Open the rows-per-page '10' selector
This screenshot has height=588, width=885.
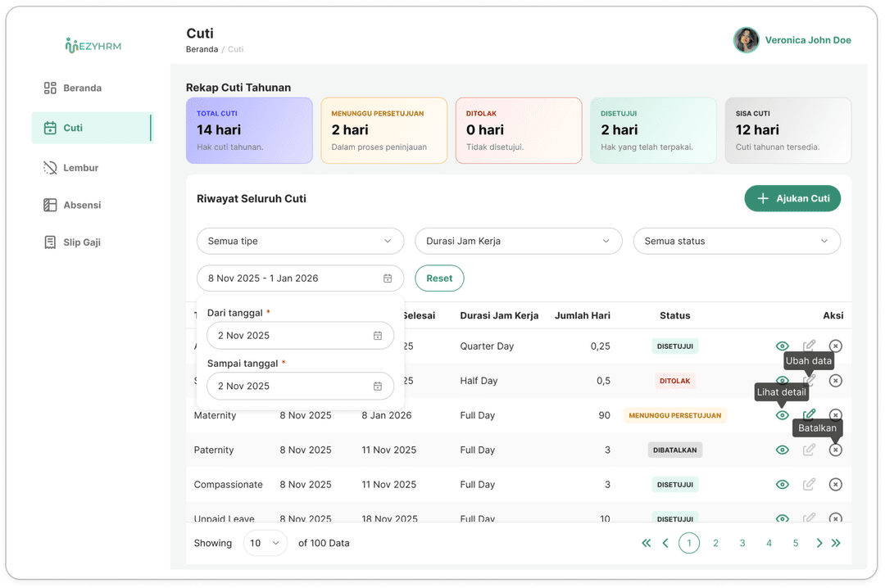click(x=265, y=543)
